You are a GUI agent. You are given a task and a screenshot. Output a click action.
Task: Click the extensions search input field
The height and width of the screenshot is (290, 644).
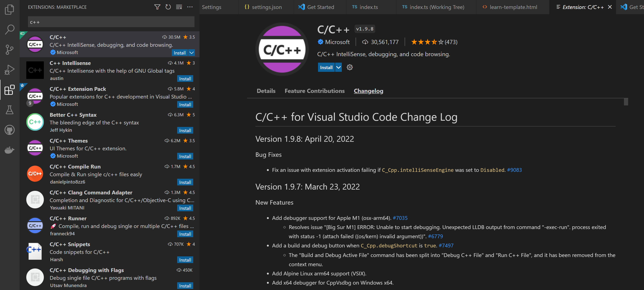[x=111, y=22]
